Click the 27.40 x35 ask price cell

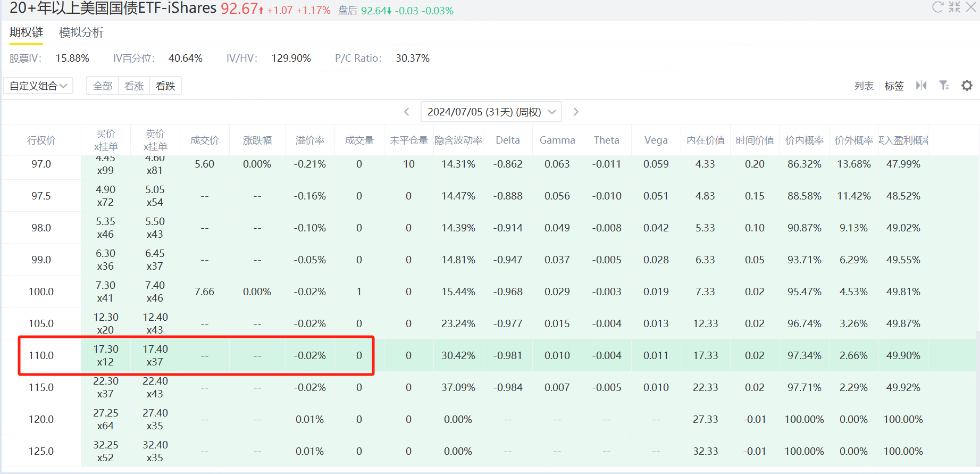point(155,419)
